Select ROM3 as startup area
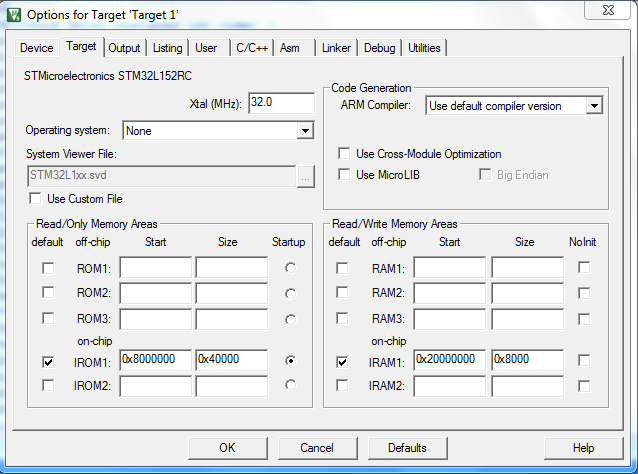The width and height of the screenshot is (638, 474). [291, 319]
